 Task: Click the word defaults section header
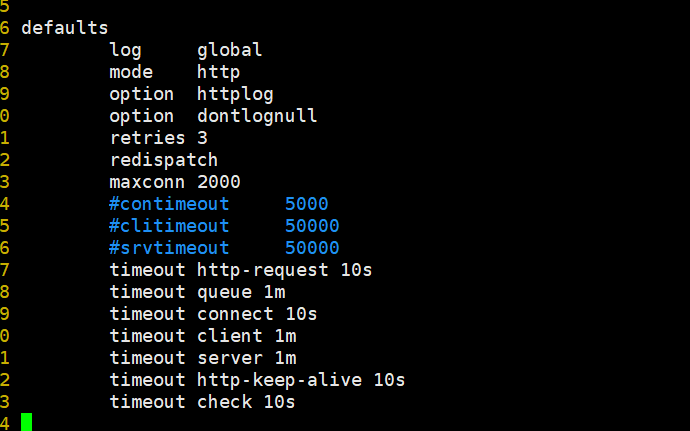[65, 28]
